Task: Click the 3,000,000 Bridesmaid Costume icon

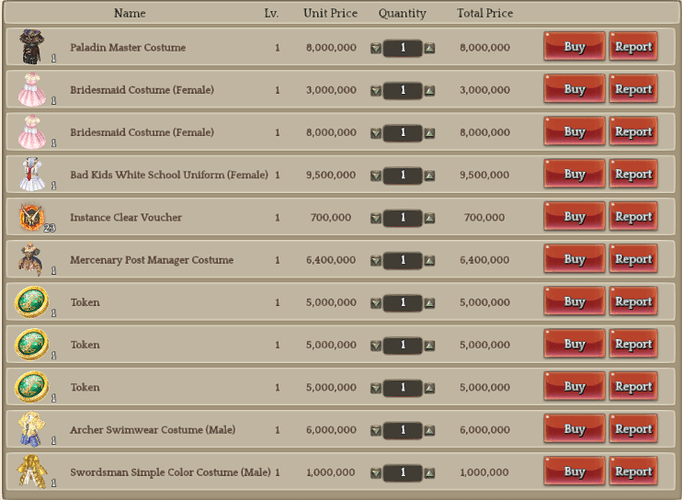Action: [30, 90]
